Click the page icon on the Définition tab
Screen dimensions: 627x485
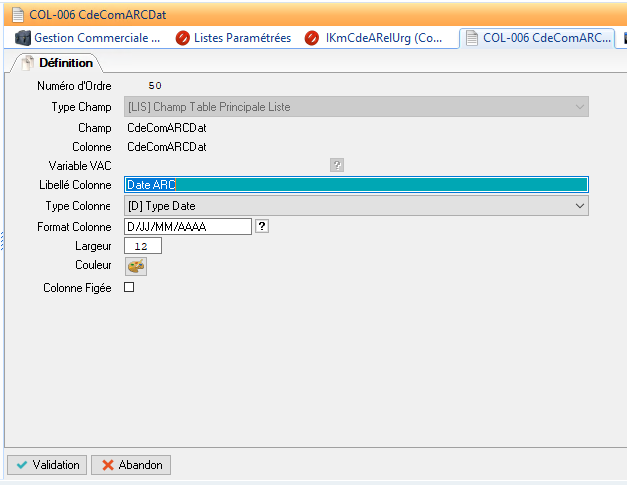coord(27,63)
